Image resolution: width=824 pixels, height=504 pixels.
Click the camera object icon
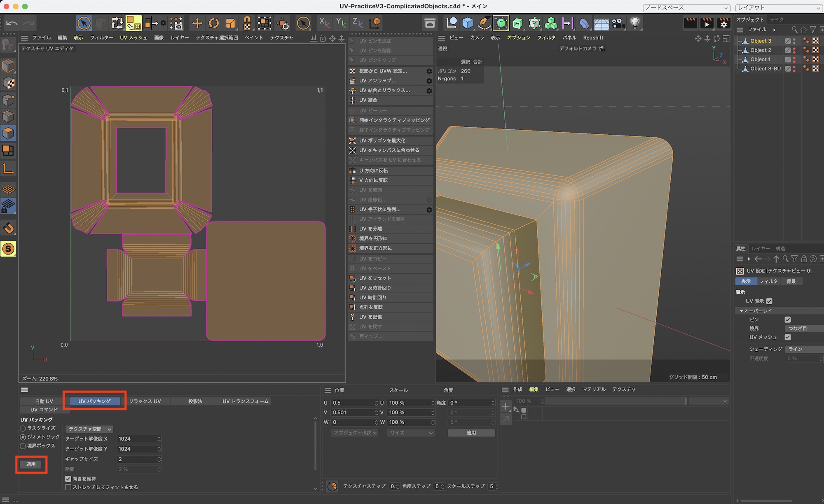(x=618, y=23)
